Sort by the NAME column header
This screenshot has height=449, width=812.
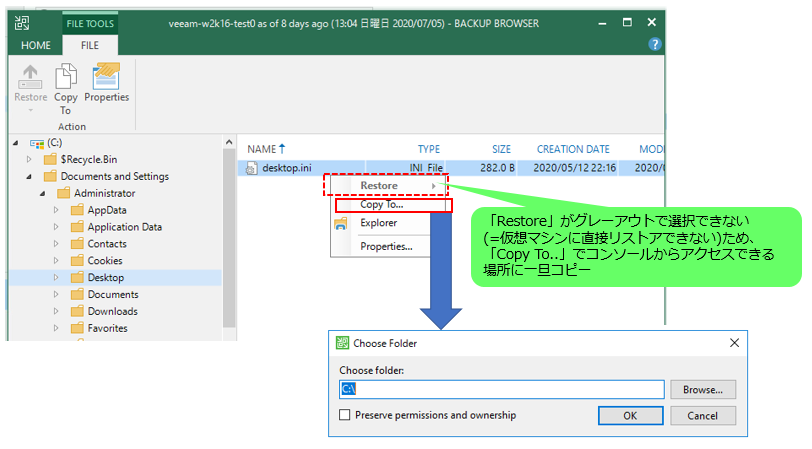point(262,149)
